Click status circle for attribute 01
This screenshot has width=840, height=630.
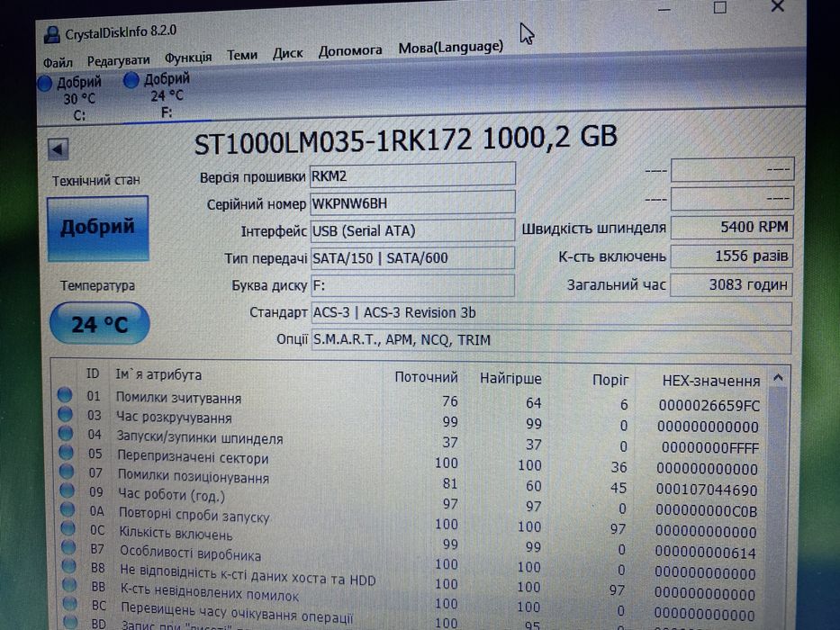click(65, 395)
